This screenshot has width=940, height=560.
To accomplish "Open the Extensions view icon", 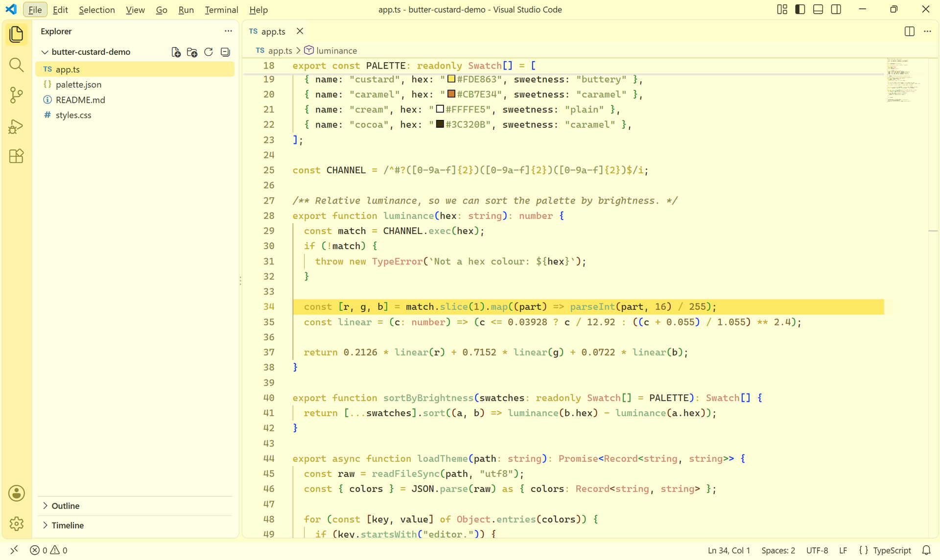I will click(x=17, y=157).
